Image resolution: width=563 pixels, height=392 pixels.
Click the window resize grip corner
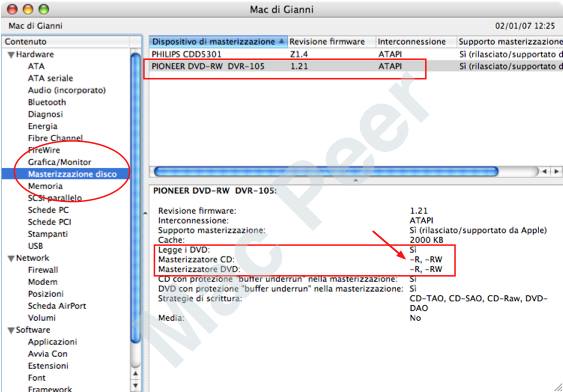558,387
